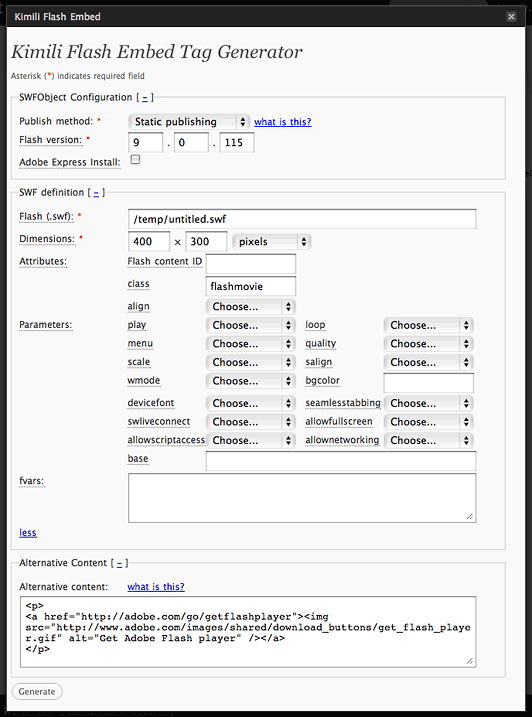Collapse the SWFObject Configuration section
532x717 pixels.
tap(145, 98)
